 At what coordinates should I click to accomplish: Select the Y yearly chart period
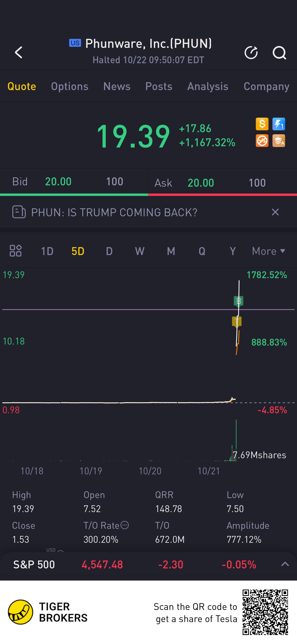(x=233, y=251)
